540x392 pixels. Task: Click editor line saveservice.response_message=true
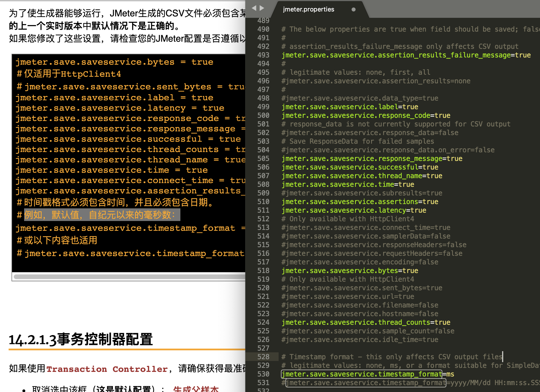click(x=372, y=158)
